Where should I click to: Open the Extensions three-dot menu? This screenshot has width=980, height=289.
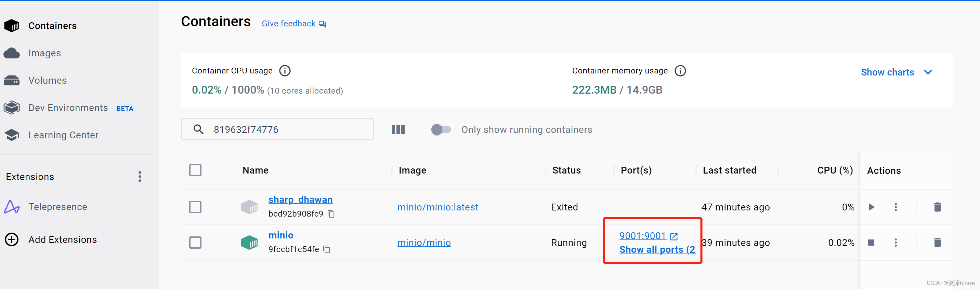coord(140,177)
